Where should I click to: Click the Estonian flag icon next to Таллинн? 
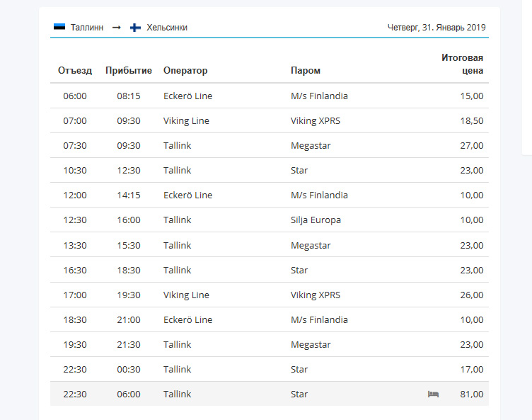[59, 27]
